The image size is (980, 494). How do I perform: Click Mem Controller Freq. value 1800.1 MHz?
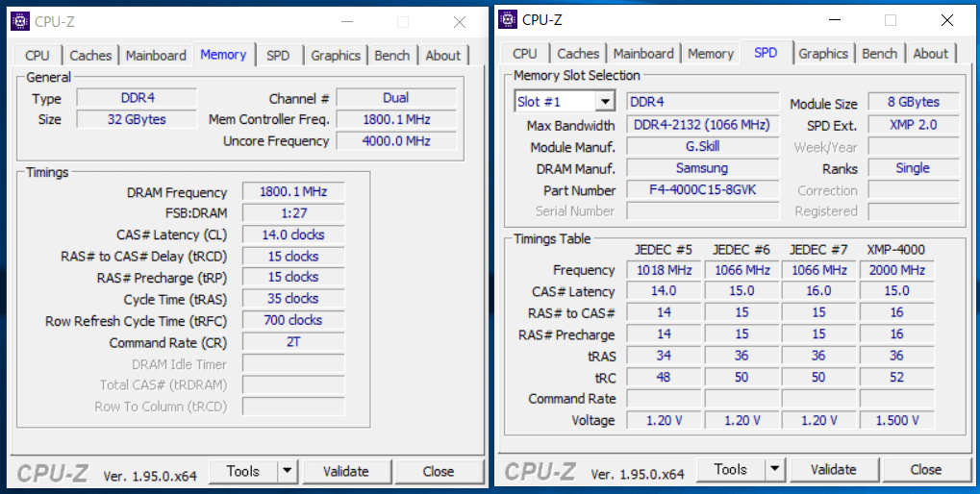[x=396, y=119]
